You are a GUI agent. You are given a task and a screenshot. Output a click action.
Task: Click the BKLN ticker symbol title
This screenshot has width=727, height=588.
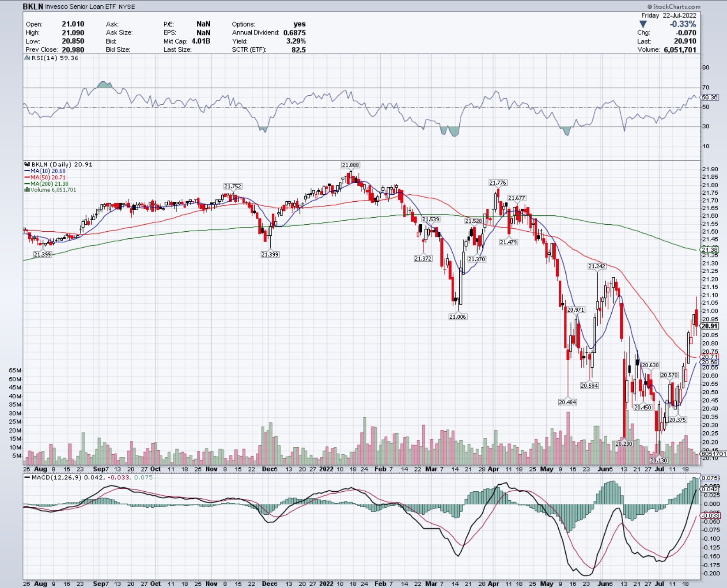click(33, 7)
